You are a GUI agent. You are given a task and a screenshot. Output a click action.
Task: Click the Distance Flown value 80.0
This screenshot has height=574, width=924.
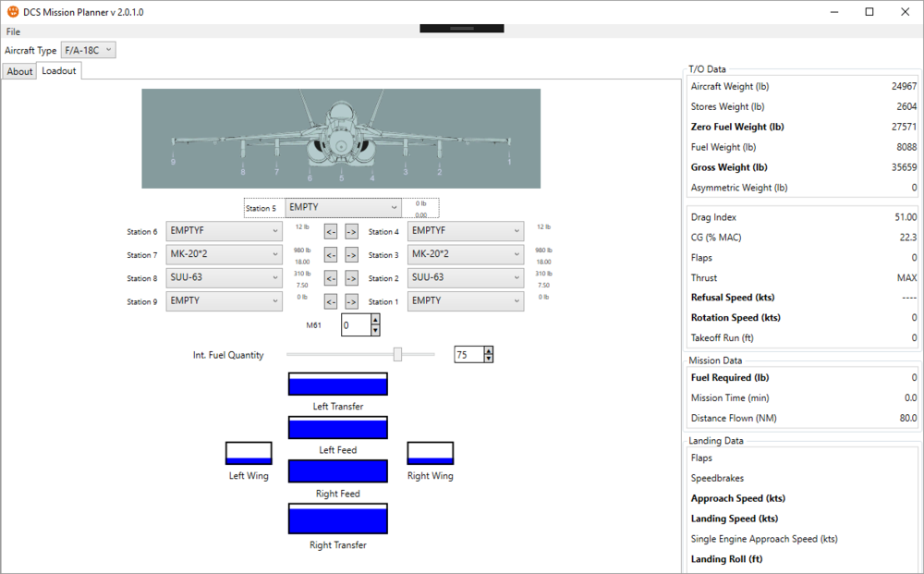point(908,418)
